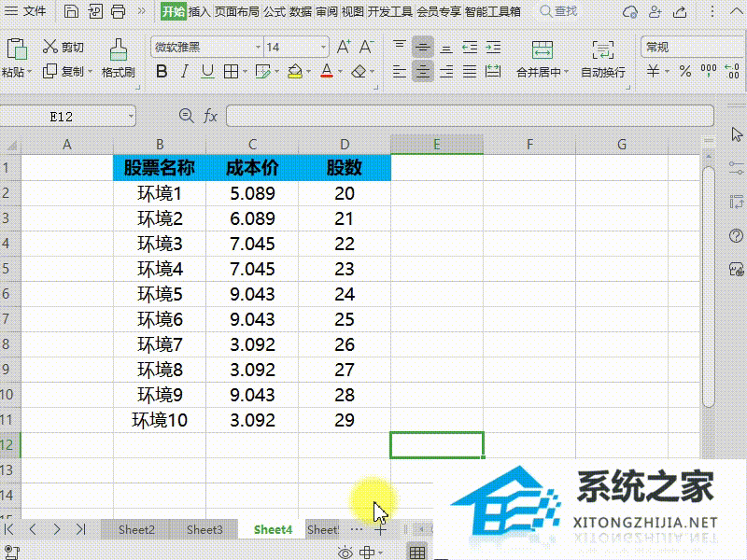Click the Paste icon
The width and height of the screenshot is (747, 560).
[x=16, y=49]
